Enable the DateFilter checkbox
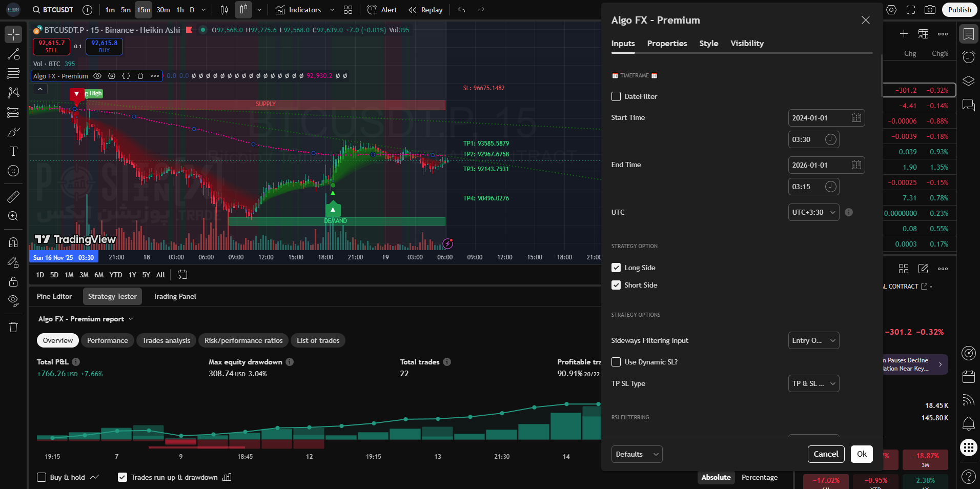The image size is (980, 489). (616, 96)
